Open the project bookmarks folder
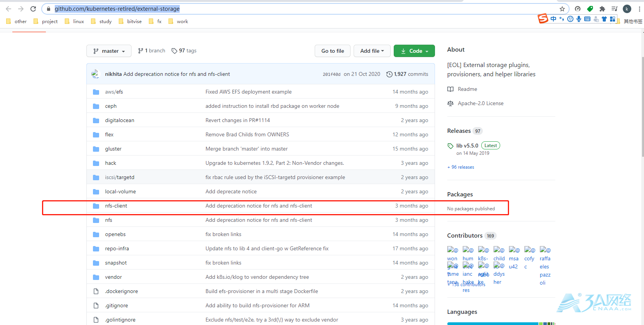 pyautogui.click(x=46, y=22)
